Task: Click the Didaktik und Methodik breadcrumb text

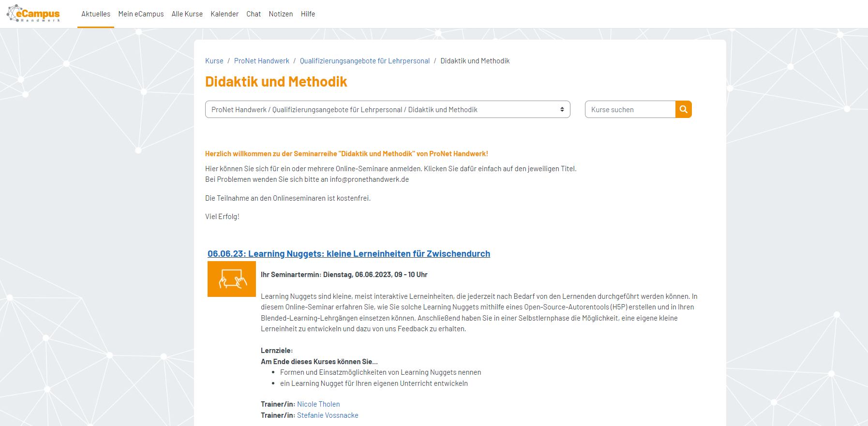Action: [x=475, y=61]
